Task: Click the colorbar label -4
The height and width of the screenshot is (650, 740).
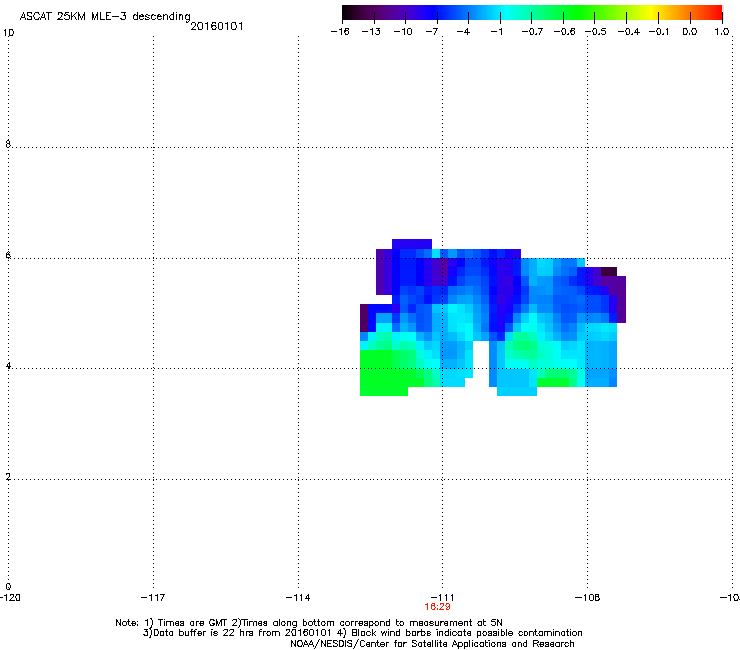Action: pyautogui.click(x=463, y=32)
